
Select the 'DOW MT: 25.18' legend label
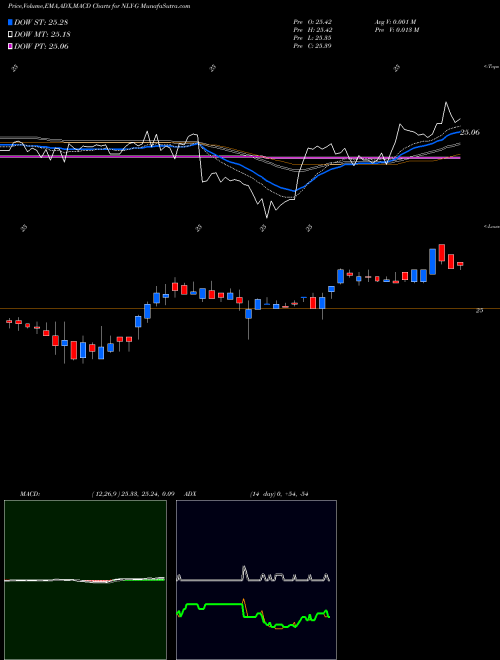[42, 35]
